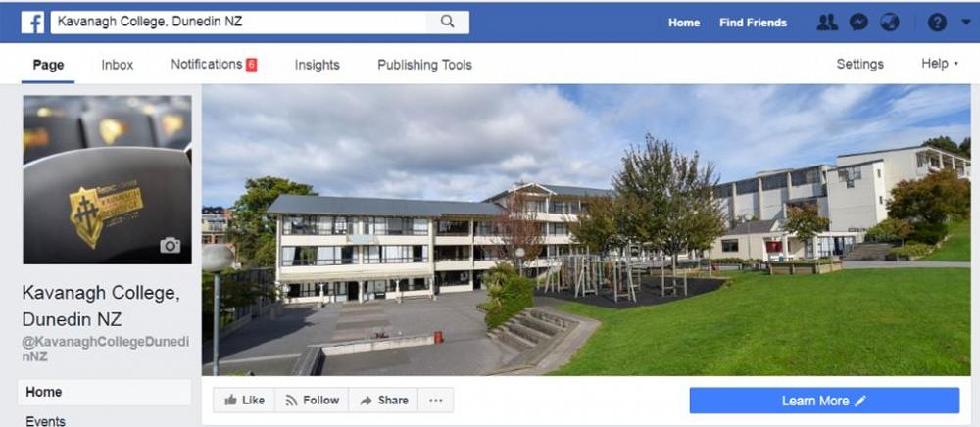Viewport: 980px width, 427px height.
Task: Expand the account dropdown arrow in top bar
Action: [x=966, y=22]
